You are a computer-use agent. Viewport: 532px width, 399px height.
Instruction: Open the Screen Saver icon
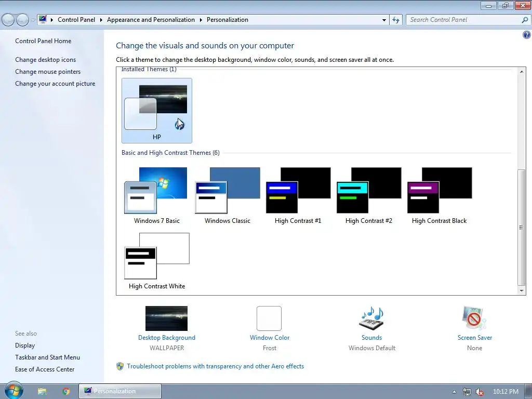(x=474, y=318)
